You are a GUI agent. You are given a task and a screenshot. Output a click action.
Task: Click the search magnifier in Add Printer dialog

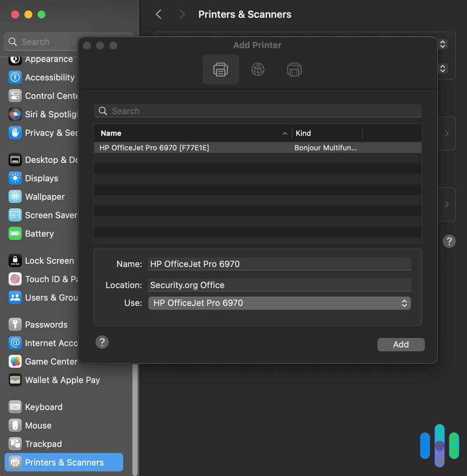(x=103, y=110)
